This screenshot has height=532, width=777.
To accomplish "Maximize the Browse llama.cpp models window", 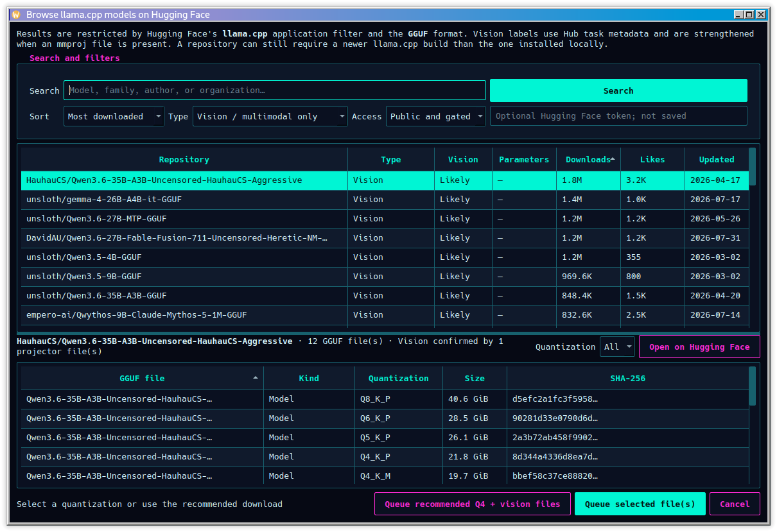I will coord(749,14).
